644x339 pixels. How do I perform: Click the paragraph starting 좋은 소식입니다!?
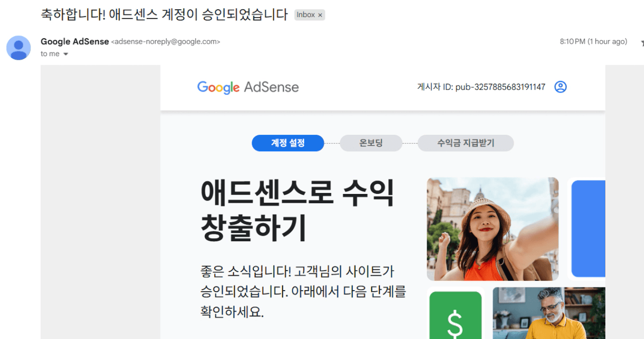tap(303, 291)
